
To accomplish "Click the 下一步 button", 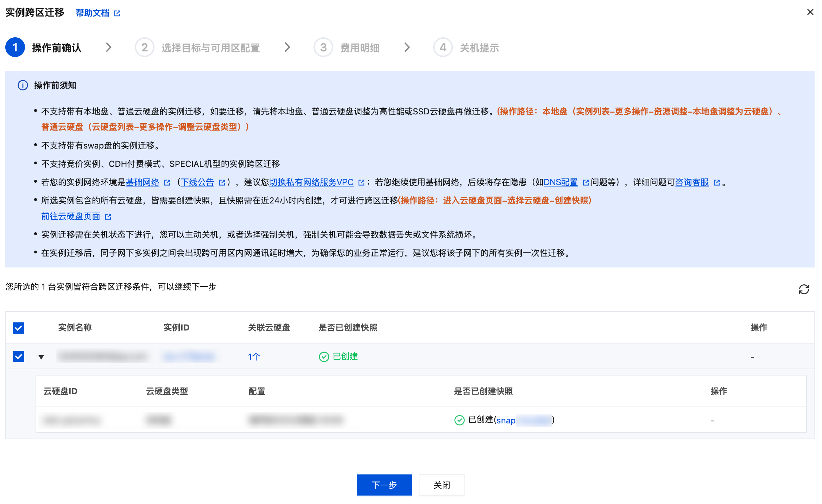I will pos(384,485).
